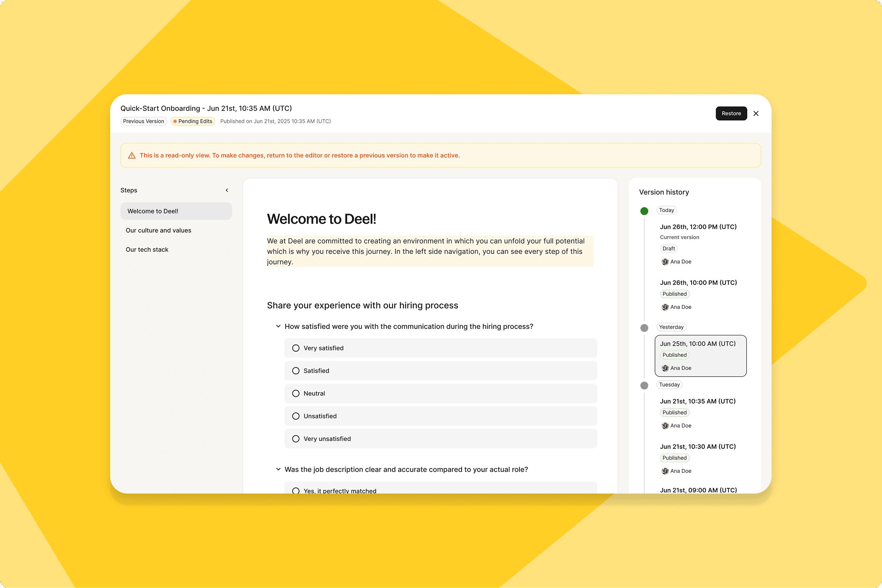The image size is (882, 588).
Task: Click the Welcome to Deel! heading
Action: tap(322, 219)
